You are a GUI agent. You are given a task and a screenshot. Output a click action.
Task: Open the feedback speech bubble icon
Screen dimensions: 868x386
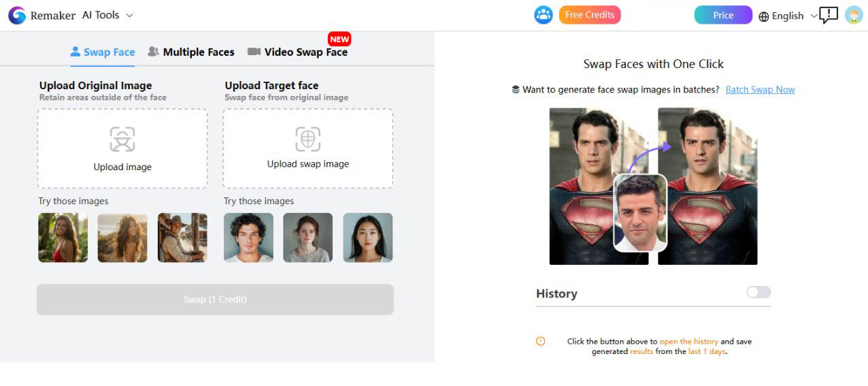coord(829,15)
